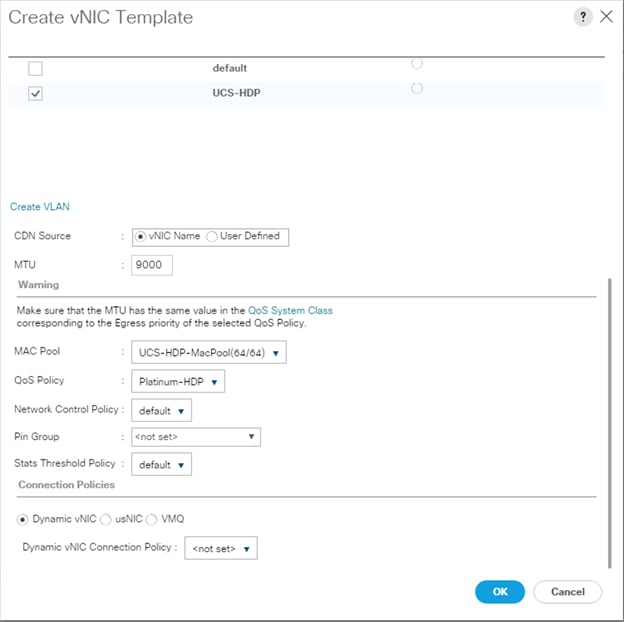Select the Dynamic vNIC connection policy
Screen dimensions: 624x622
point(23,520)
